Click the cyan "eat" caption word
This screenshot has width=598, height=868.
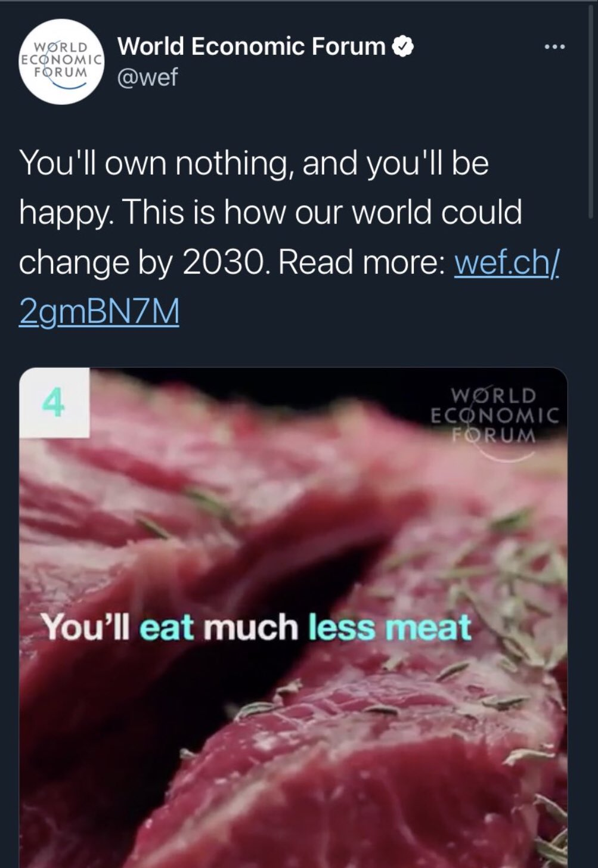click(168, 627)
